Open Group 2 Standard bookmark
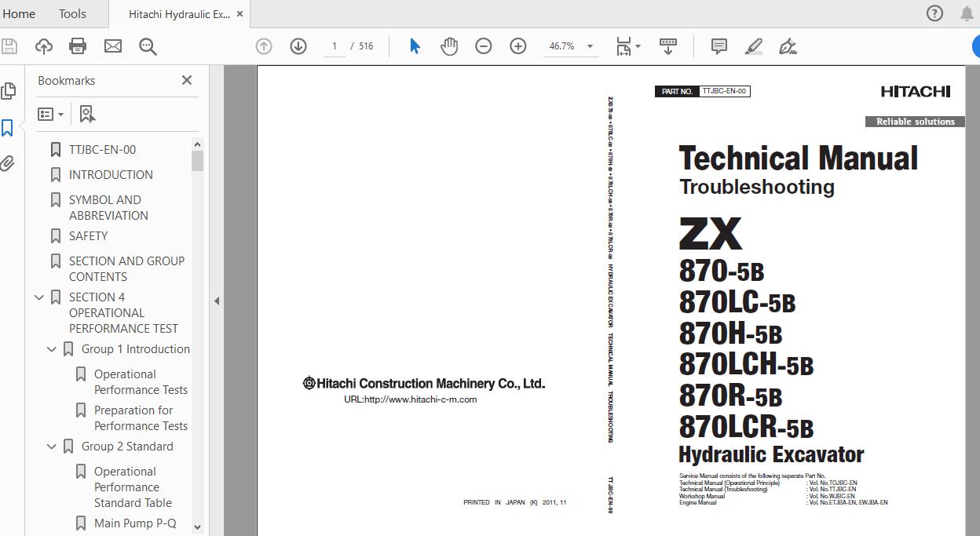980x536 pixels. [127, 446]
